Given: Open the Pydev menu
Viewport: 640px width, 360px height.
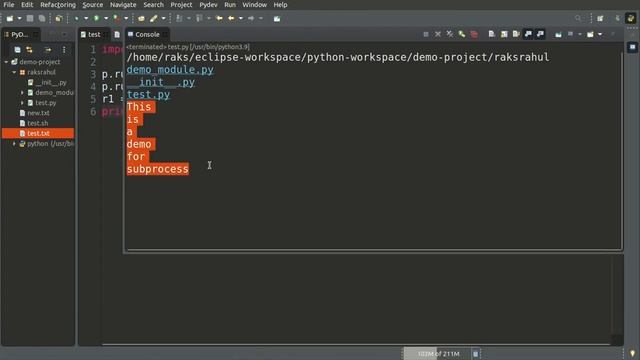Looking at the screenshot, I should click(208, 5).
